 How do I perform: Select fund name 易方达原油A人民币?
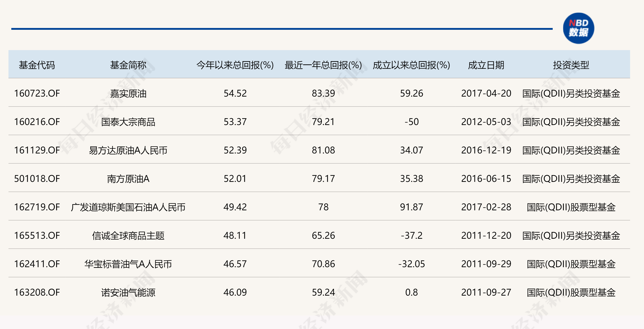pyautogui.click(x=128, y=150)
